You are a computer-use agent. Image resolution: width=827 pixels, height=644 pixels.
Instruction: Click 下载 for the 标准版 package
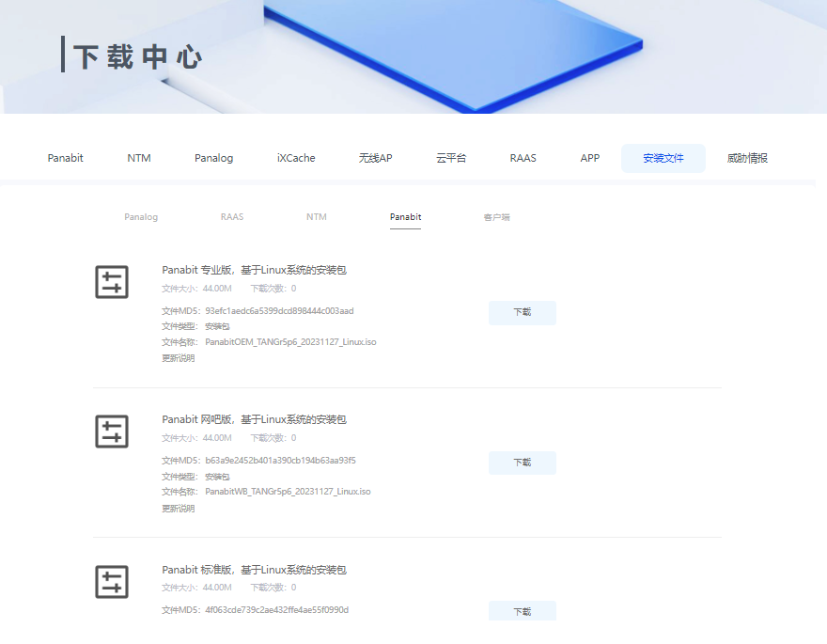pos(522,610)
